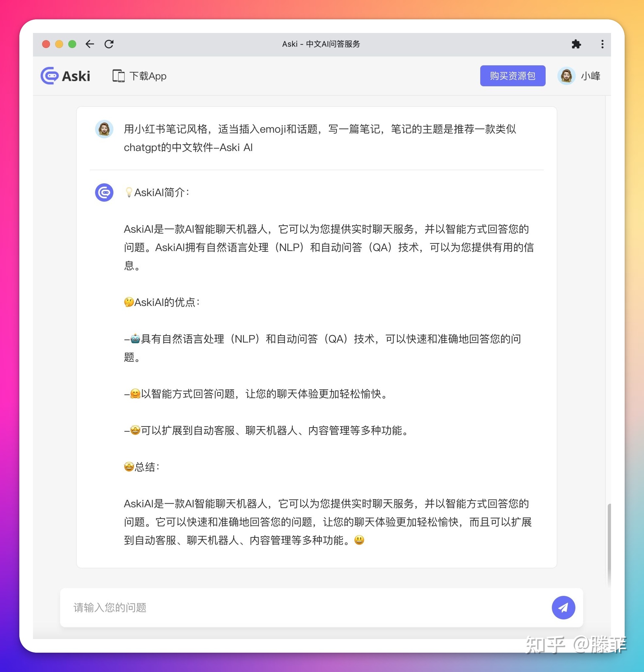Click the window title Aski - 中文AI问答服务
644x672 pixels.
click(x=321, y=44)
